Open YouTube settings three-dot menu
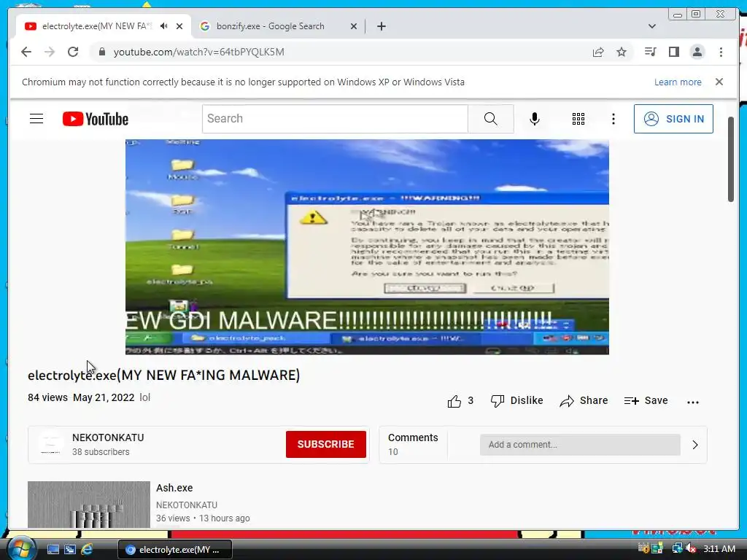This screenshot has width=747, height=560. 614,119
